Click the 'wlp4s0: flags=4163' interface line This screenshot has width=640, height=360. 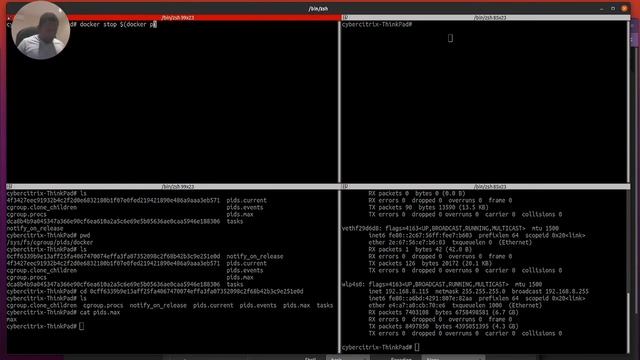tap(442, 284)
